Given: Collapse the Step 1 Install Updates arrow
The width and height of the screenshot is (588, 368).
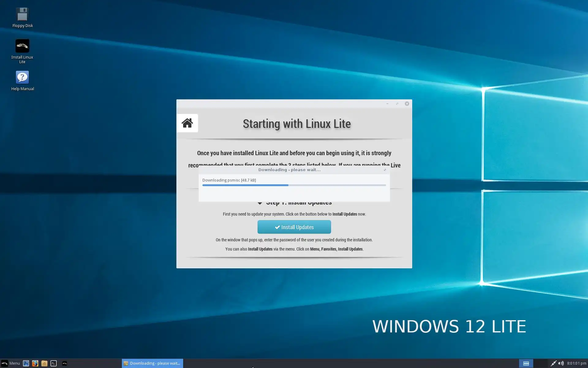Looking at the screenshot, I should 260,203.
